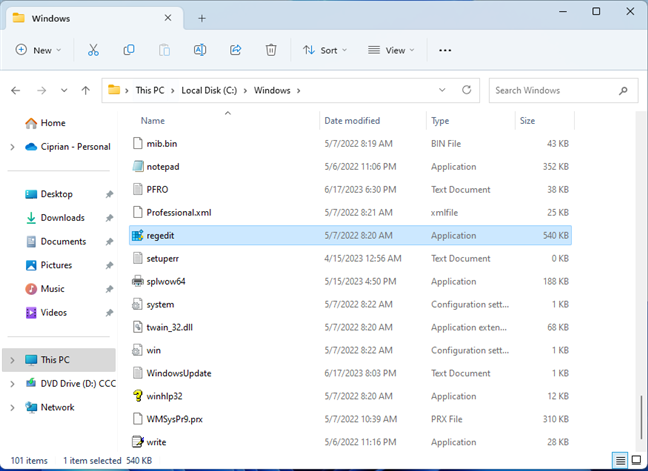Click the Delete trash can icon

point(271,50)
